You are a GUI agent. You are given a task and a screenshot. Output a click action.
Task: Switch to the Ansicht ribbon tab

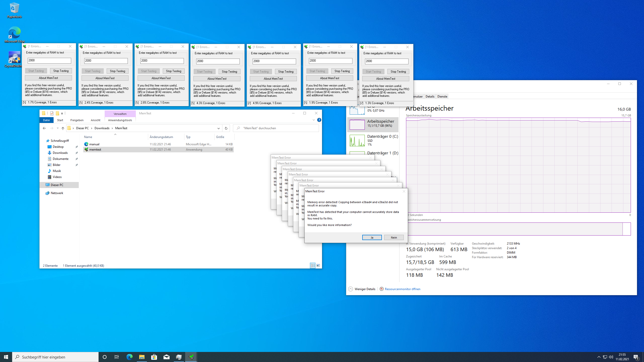click(x=95, y=120)
